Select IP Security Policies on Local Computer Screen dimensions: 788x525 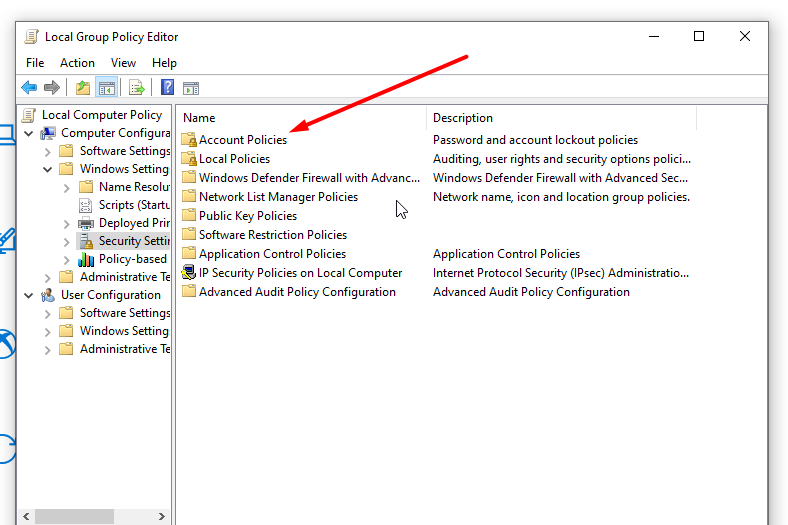301,273
